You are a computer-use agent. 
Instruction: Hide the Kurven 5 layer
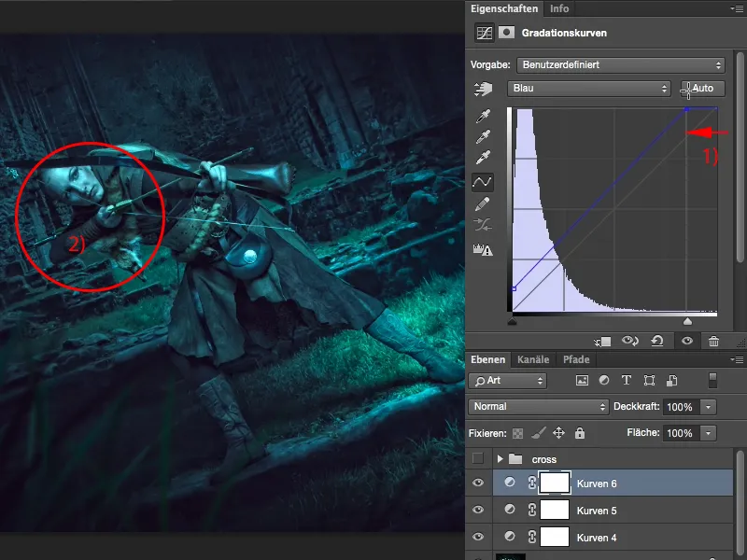478,510
